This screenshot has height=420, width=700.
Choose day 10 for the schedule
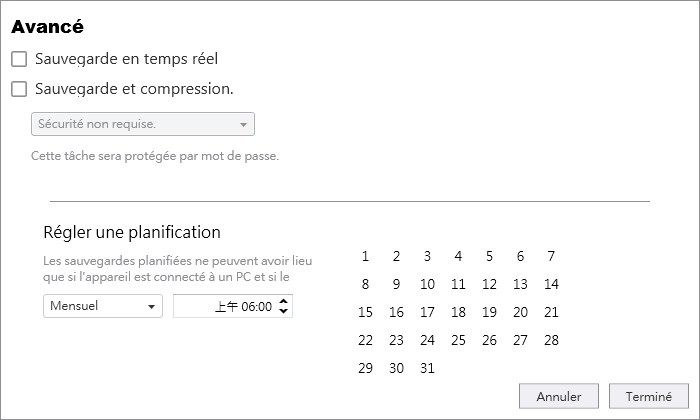click(x=427, y=284)
